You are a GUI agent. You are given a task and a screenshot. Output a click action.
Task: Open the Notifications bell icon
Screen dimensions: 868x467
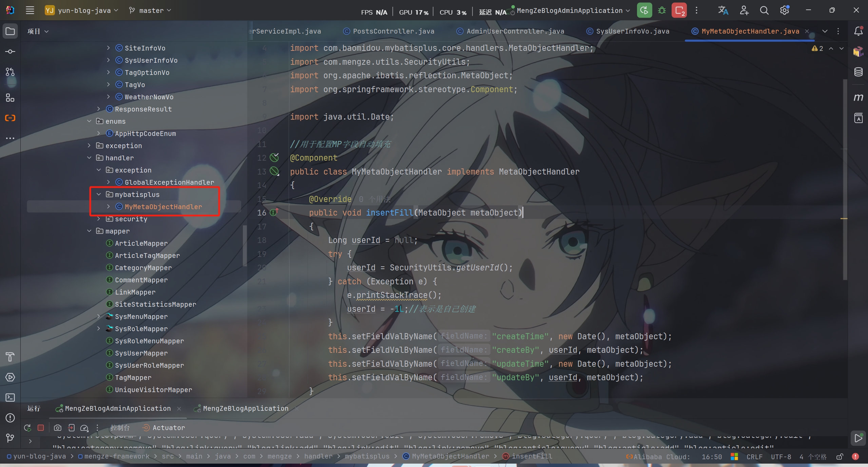(x=858, y=31)
